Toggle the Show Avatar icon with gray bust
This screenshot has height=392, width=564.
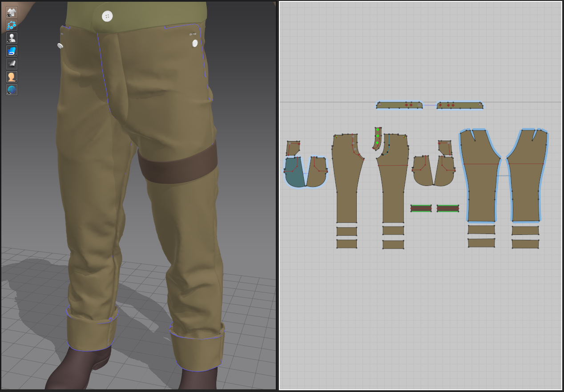(12, 38)
